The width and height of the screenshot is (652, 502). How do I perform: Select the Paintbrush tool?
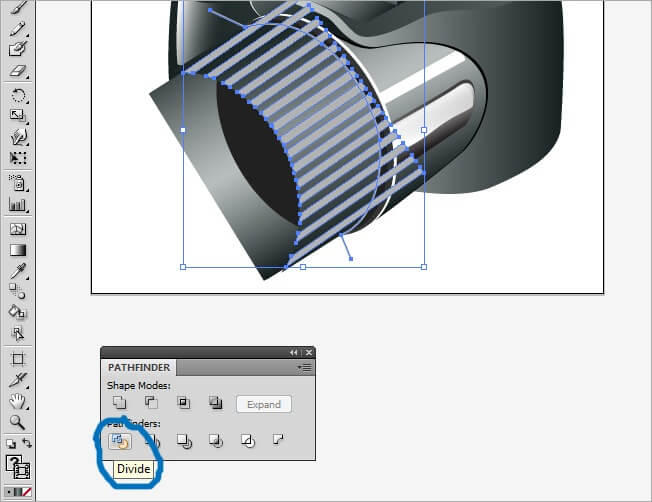tap(18, 7)
